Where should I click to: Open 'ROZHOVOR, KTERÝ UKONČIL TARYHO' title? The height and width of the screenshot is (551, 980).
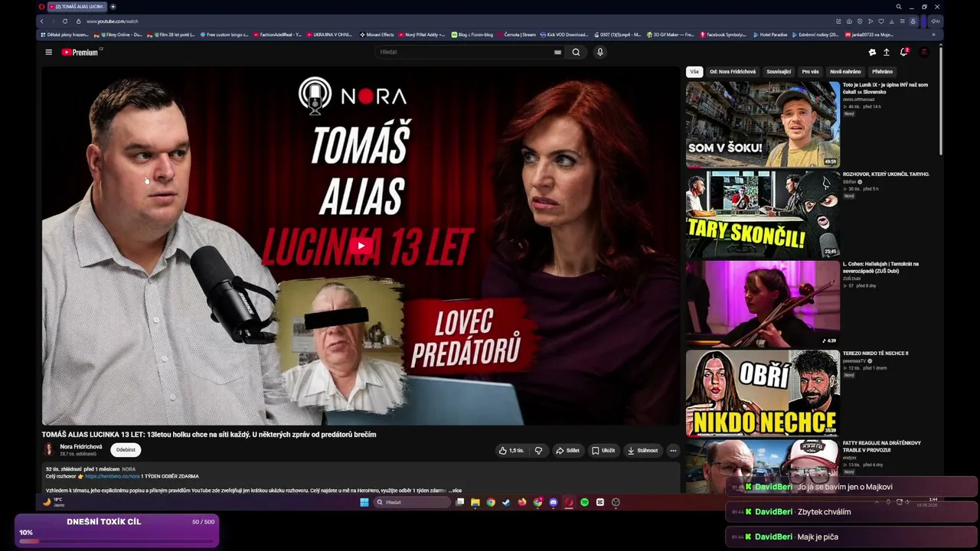(886, 174)
